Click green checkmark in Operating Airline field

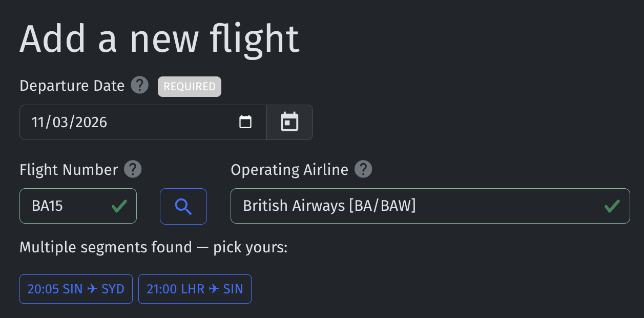coord(612,206)
